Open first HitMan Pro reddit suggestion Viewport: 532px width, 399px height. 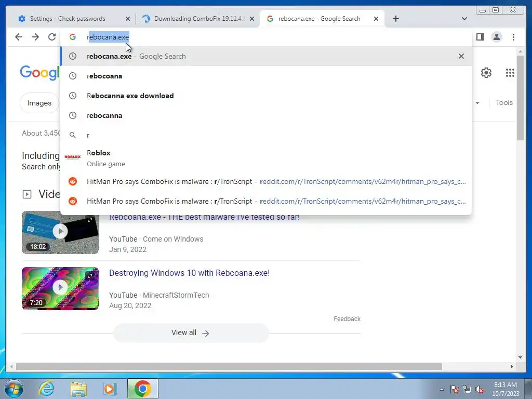[x=266, y=181]
